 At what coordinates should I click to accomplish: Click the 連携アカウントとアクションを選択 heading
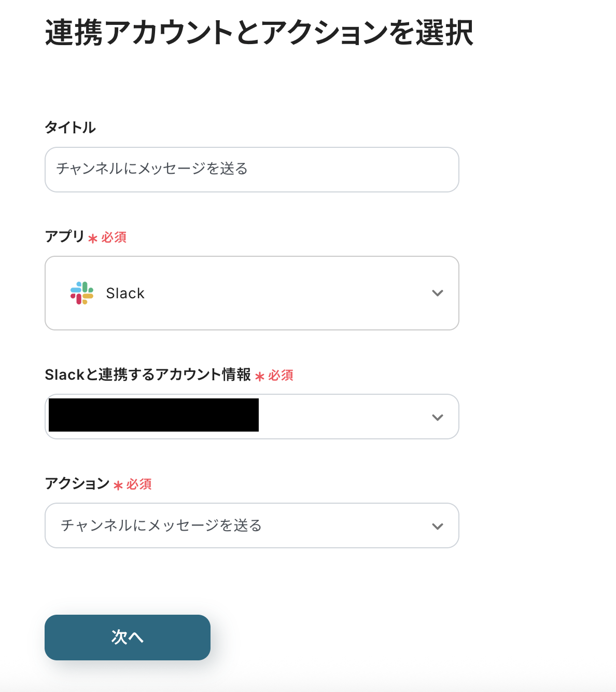coord(259,33)
